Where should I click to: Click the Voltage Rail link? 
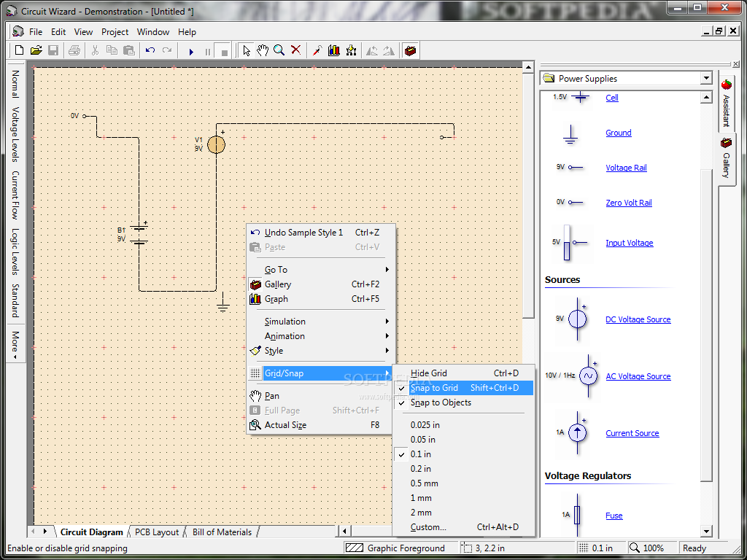pos(626,168)
